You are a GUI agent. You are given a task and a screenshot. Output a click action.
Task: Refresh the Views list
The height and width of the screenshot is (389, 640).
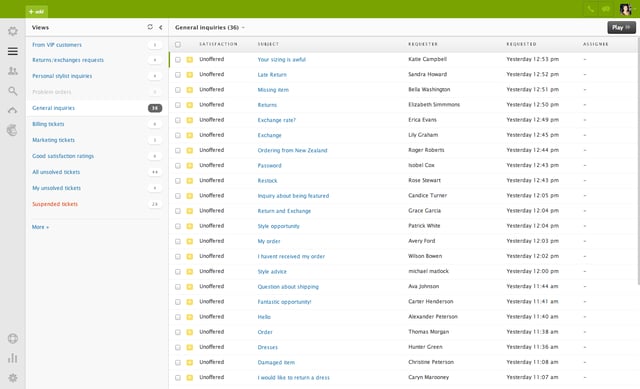pyautogui.click(x=150, y=27)
